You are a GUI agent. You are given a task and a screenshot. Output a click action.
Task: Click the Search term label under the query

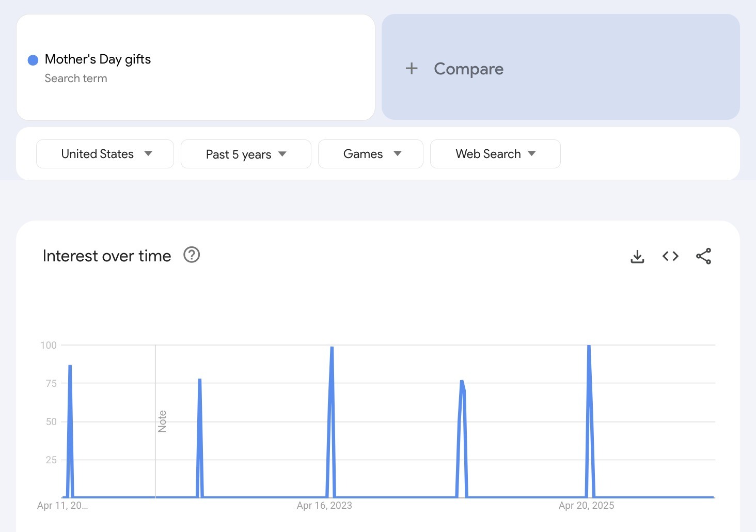point(76,78)
